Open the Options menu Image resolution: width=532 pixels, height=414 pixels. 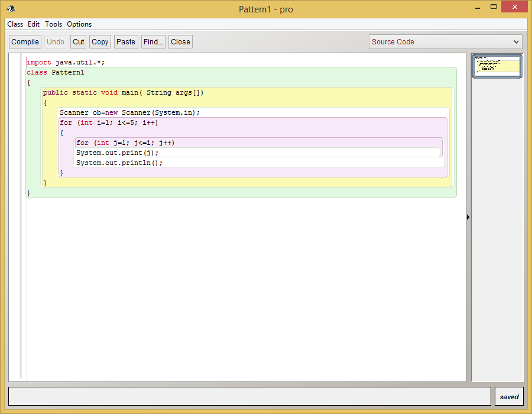click(x=79, y=24)
